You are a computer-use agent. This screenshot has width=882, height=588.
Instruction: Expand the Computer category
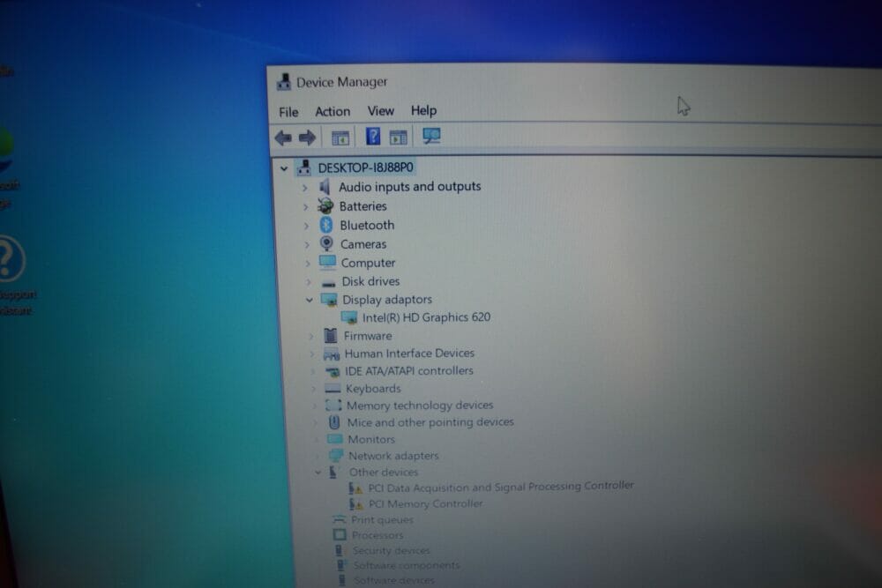pos(308,263)
